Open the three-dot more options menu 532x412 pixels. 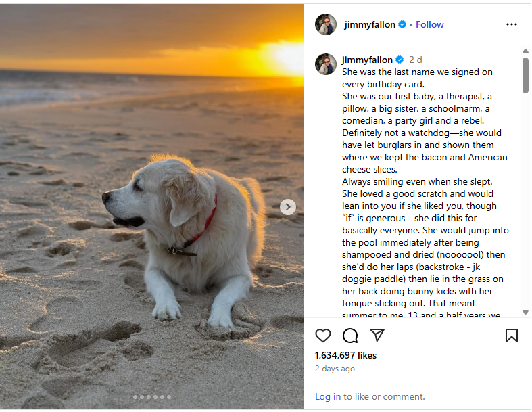click(x=512, y=24)
